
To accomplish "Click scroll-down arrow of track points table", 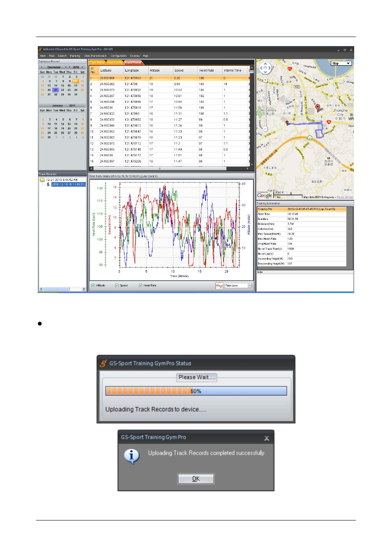I will coord(251,165).
